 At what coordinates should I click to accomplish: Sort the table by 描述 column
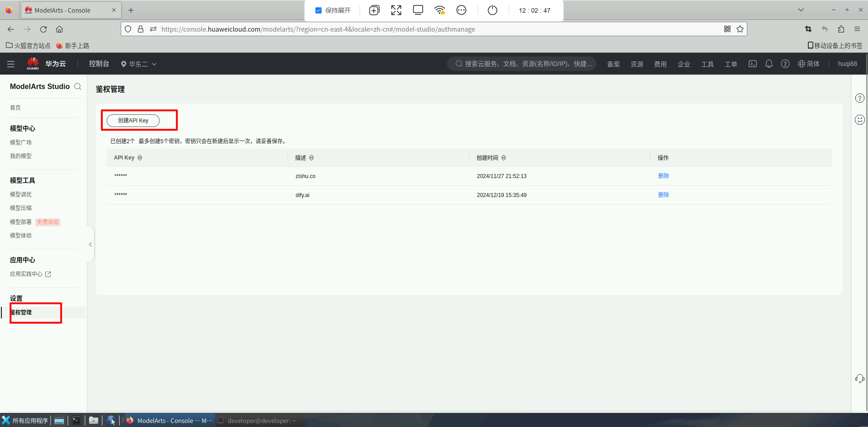(311, 158)
